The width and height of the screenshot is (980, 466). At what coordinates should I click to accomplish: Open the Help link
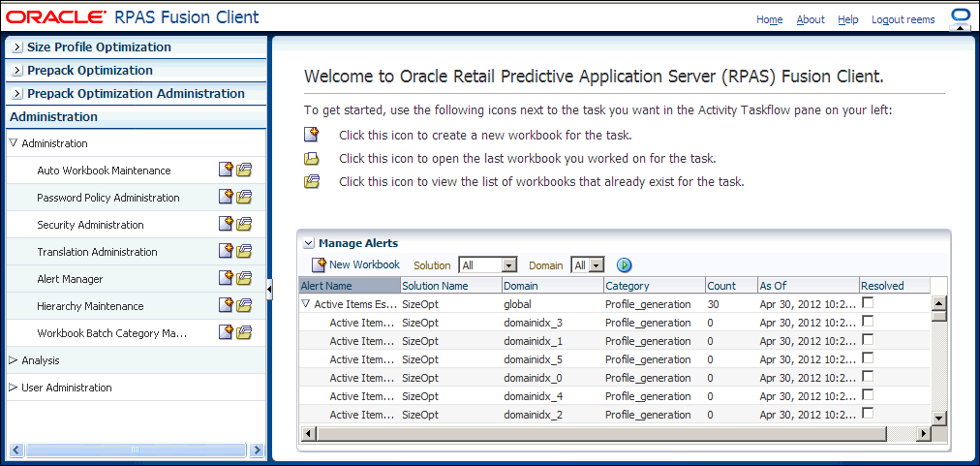point(848,19)
